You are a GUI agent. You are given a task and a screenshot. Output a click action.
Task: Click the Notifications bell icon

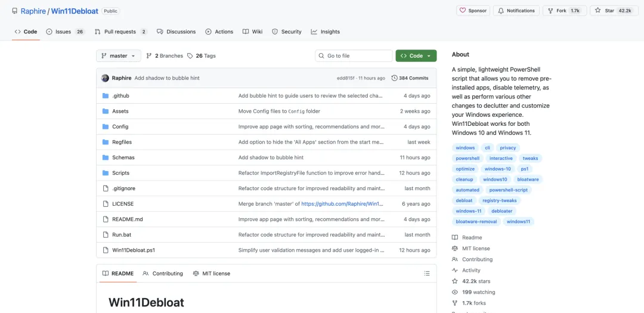[x=501, y=11]
